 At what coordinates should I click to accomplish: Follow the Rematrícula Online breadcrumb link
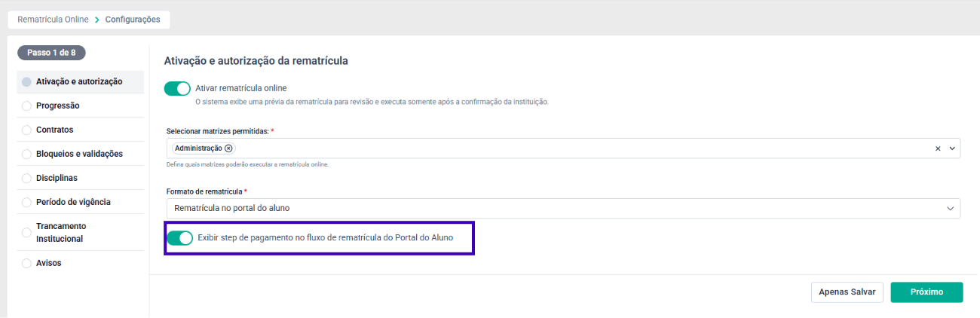[x=53, y=20]
